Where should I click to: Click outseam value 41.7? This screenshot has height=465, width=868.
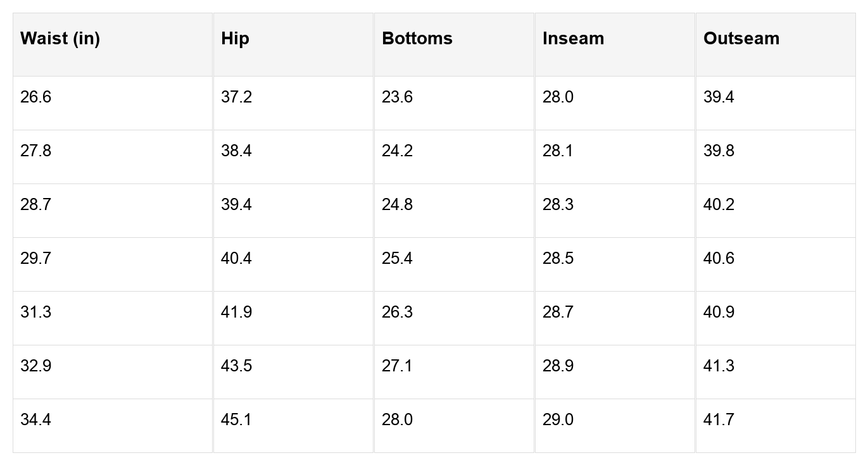pyautogui.click(x=719, y=420)
